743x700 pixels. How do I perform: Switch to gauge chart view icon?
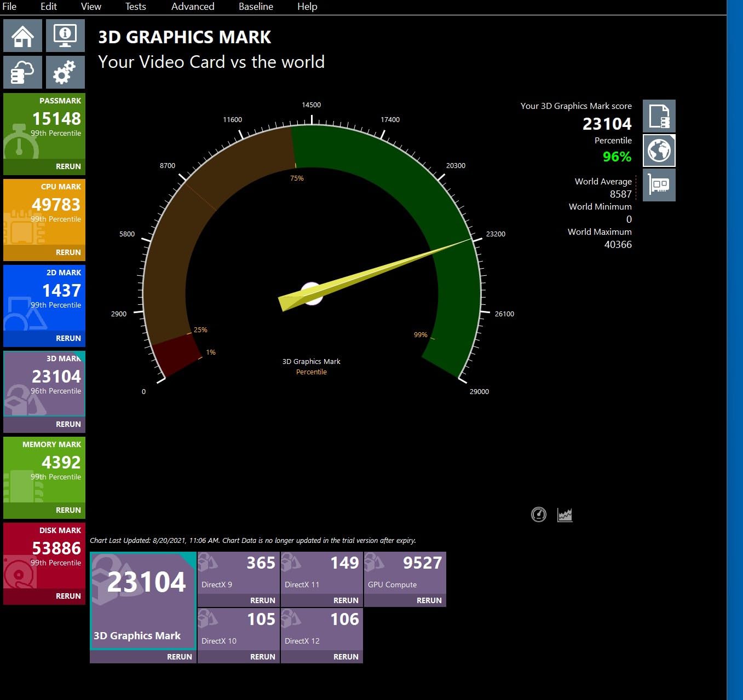pos(539,514)
